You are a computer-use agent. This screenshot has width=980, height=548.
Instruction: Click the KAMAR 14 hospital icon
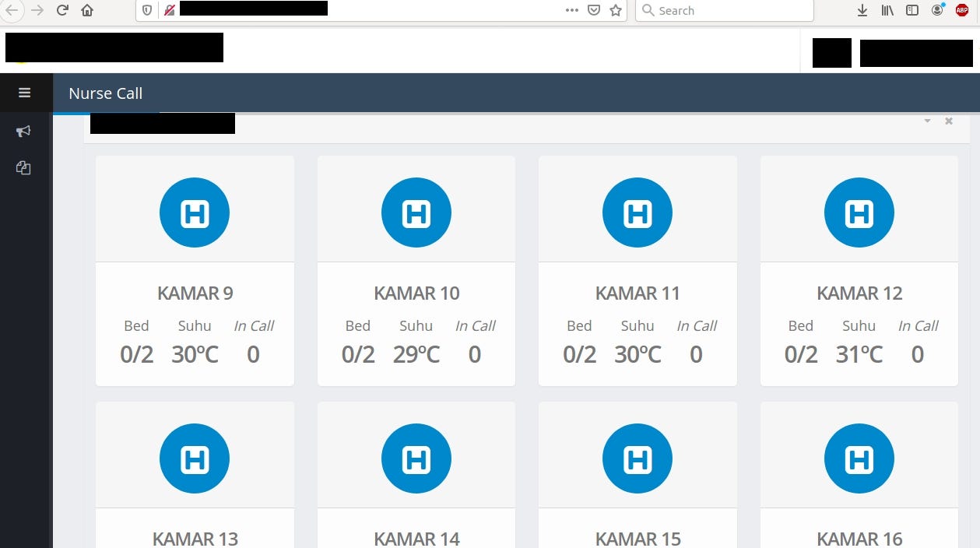coord(416,458)
